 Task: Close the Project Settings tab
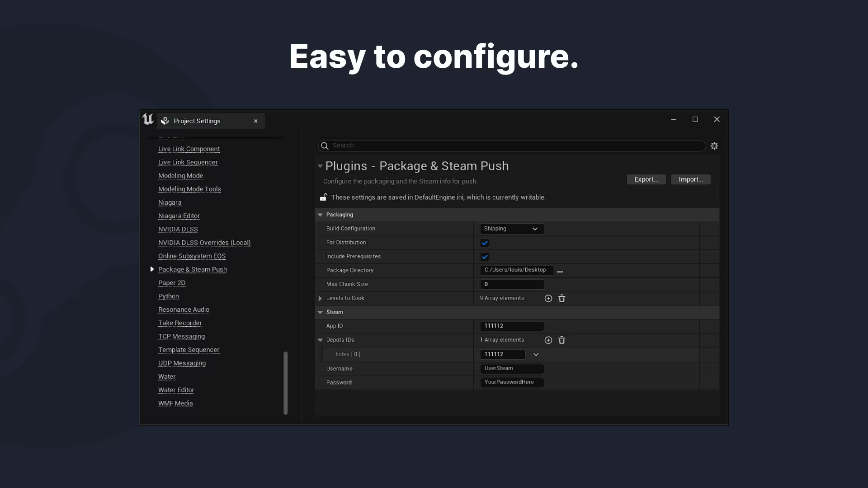(x=256, y=121)
